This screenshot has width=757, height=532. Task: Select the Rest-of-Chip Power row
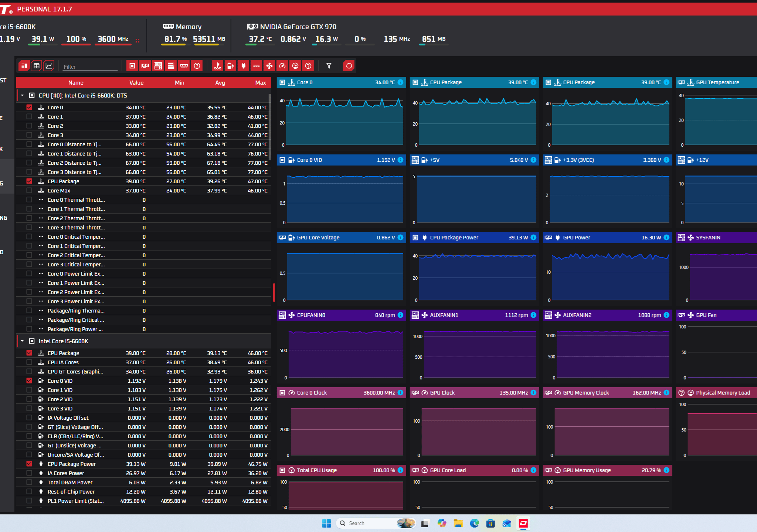[x=144, y=491]
